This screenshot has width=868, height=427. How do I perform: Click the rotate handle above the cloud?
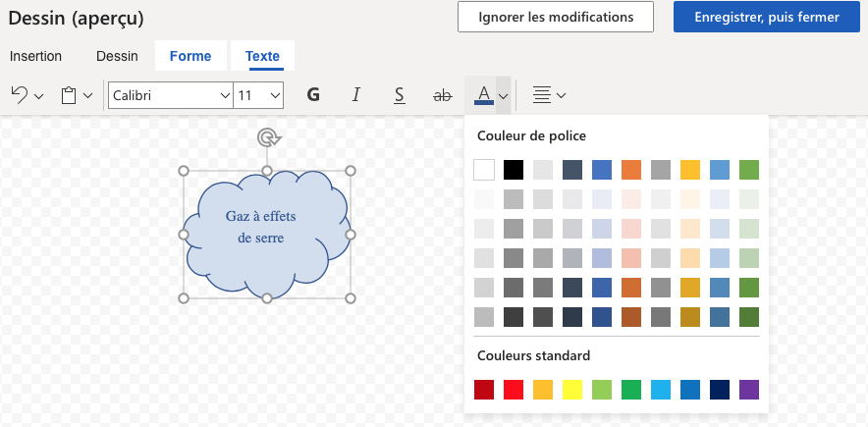[x=268, y=137]
